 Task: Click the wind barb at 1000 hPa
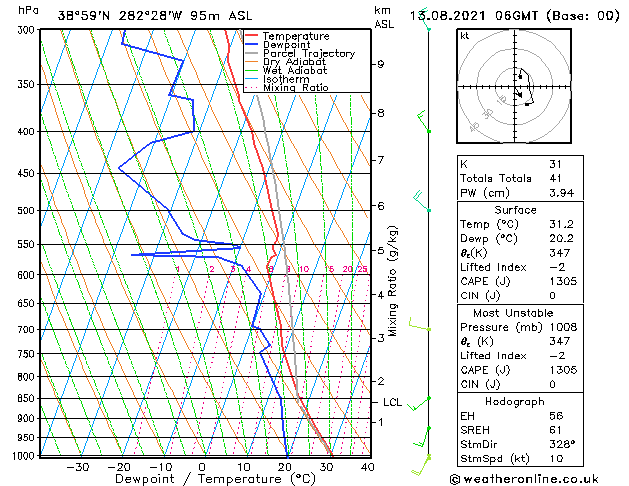421,465
